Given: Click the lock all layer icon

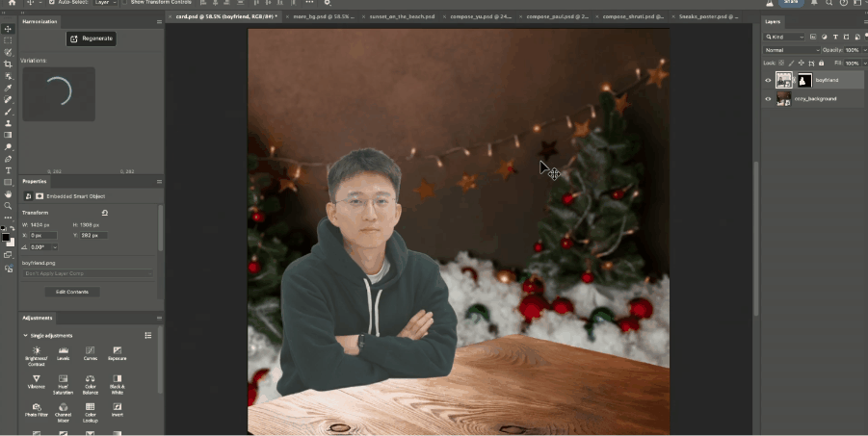Looking at the screenshot, I should point(819,63).
